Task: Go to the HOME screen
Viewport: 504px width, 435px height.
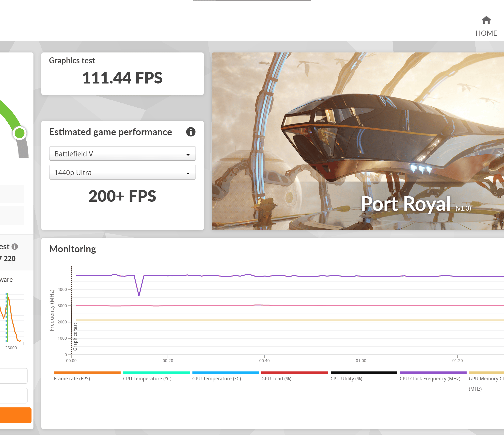Action: [x=486, y=26]
